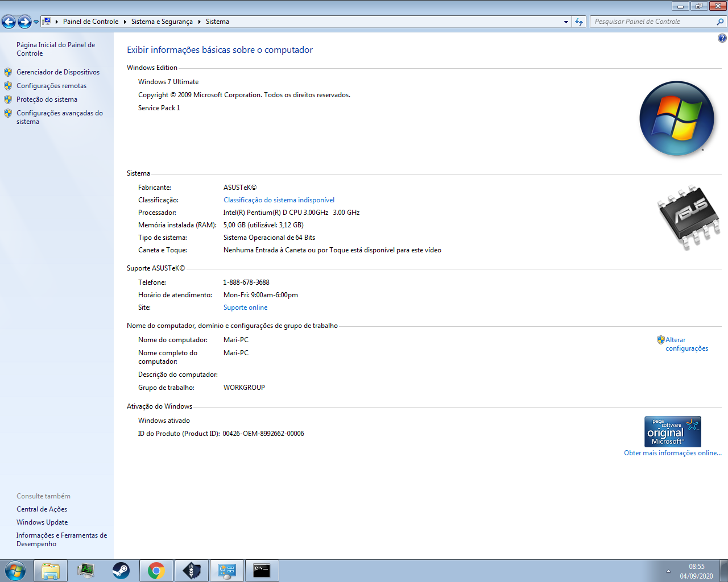Go forward using the Forward arrow button
Image resolution: width=728 pixels, height=582 pixels.
[24, 22]
